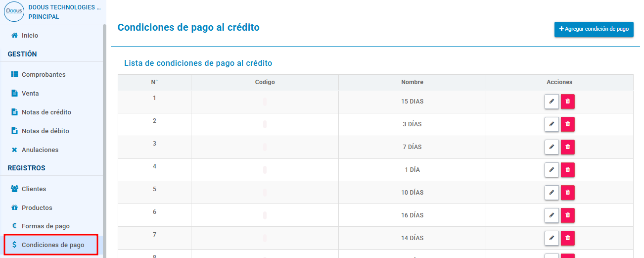The height and width of the screenshot is (258, 644).
Task: Delete the 3 DÍAS payment condition
Action: pos(568,124)
